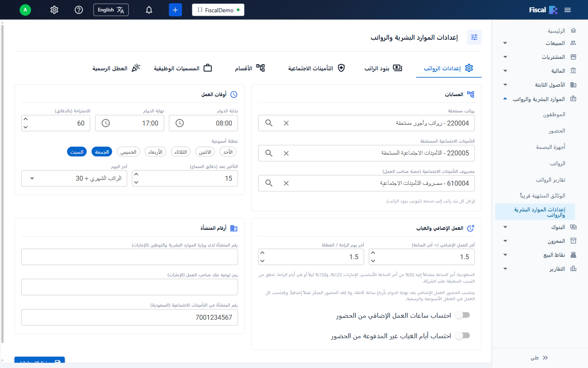This screenshot has width=588, height=368.
Task: Clear the 220005 التأمينات الاجتماعية المستحقة account
Action: [x=286, y=153]
